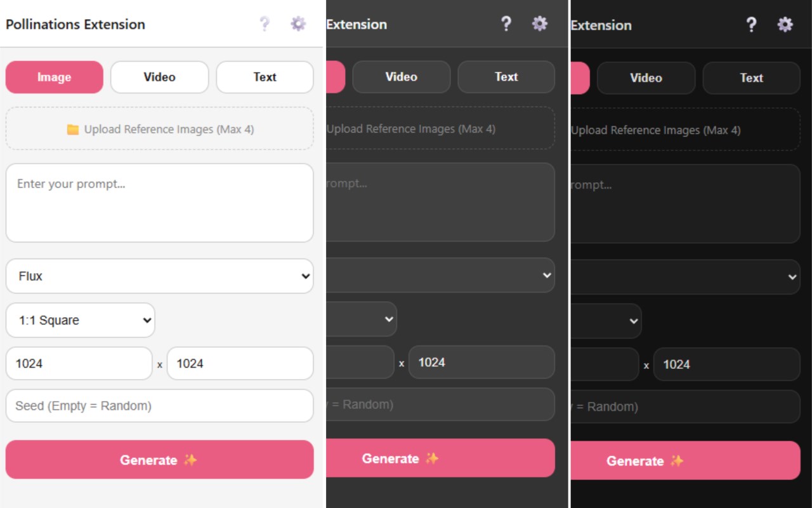This screenshot has width=812, height=508.
Task: Expand model dropdown in rightmost black panel
Action: [x=686, y=277]
